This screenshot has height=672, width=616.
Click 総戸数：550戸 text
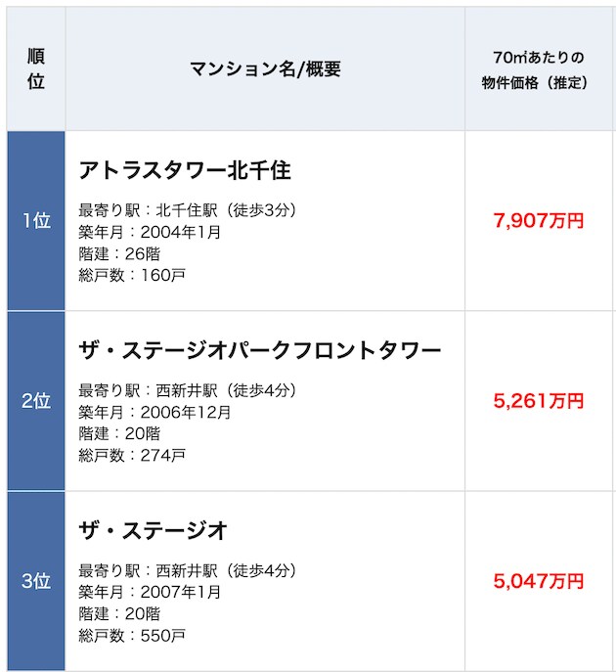[132, 635]
